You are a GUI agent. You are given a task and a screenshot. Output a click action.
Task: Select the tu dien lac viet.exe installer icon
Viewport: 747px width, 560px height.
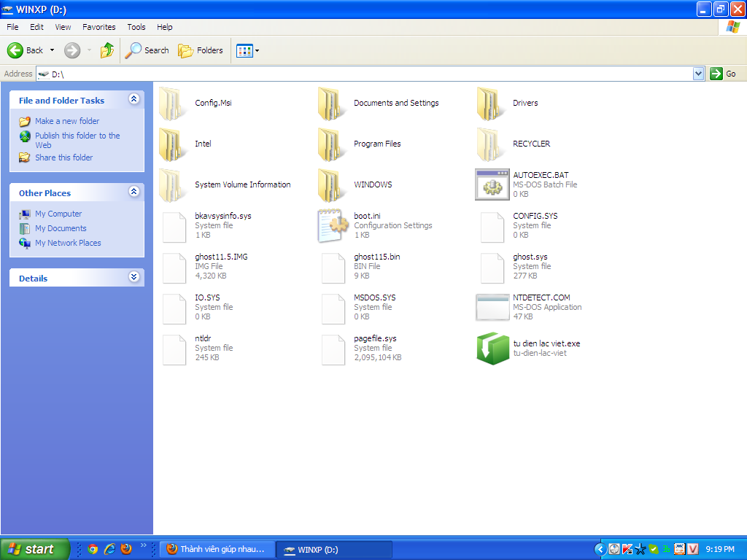[x=493, y=349]
